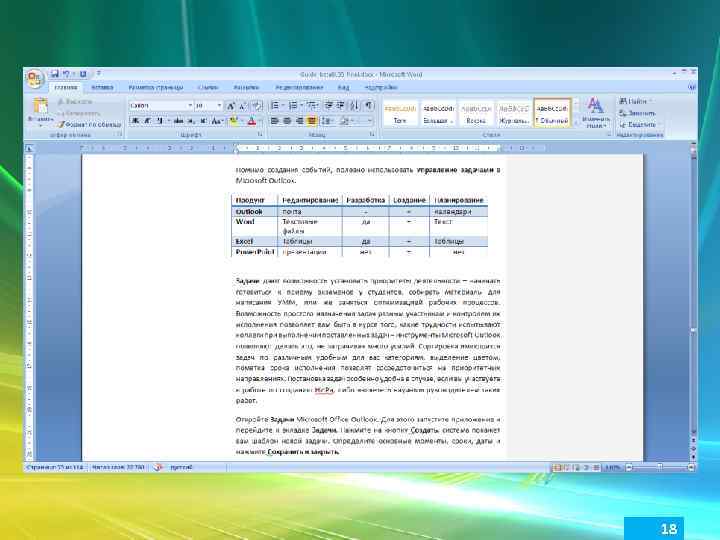Switch to the Home ribbon tab
The height and width of the screenshot is (540, 720).
coord(66,87)
